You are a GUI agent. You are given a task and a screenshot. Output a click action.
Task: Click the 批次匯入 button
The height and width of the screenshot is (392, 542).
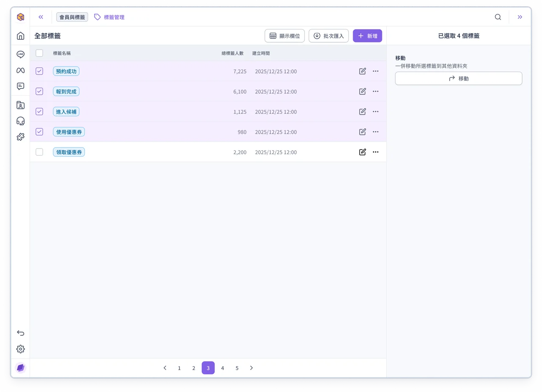(x=329, y=36)
